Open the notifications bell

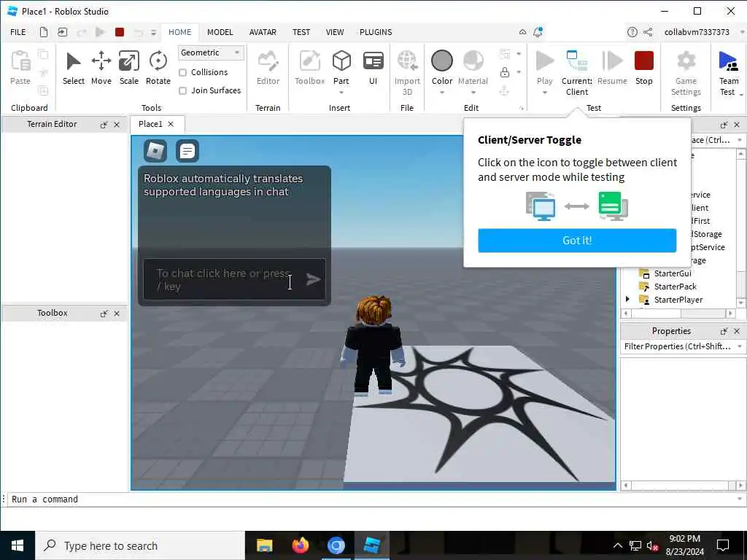click(538, 32)
